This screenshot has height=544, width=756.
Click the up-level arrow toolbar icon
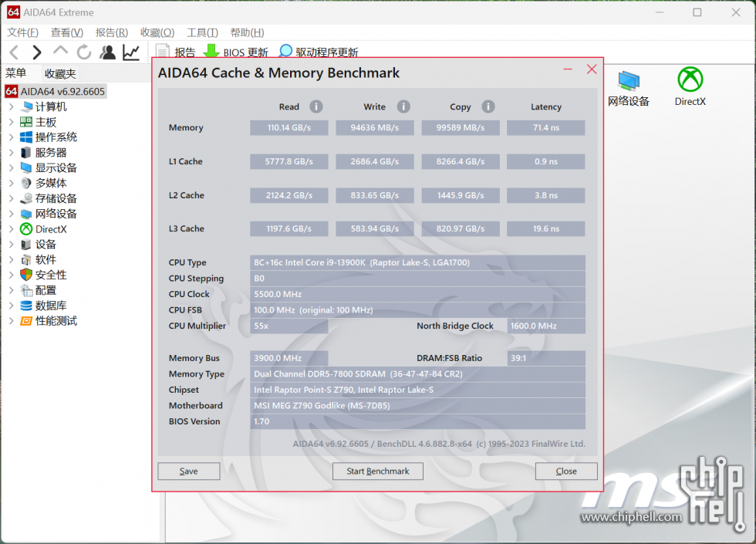click(60, 50)
